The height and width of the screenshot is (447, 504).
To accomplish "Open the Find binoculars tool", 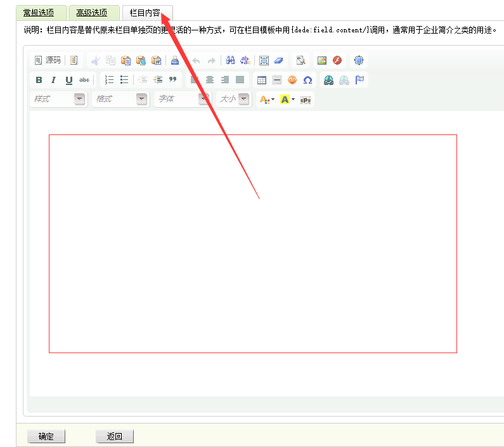I will [230, 61].
